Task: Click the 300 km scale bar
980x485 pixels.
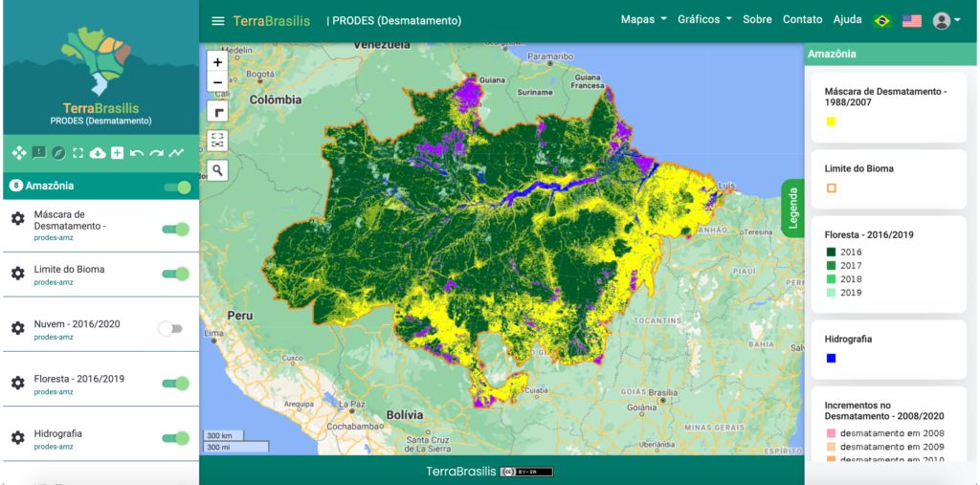Action: click(223, 435)
